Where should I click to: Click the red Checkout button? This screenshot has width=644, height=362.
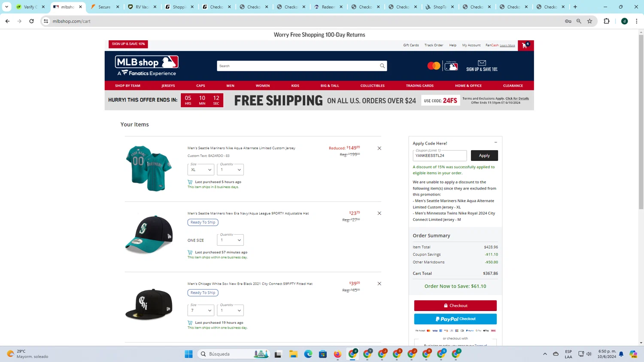click(x=455, y=305)
